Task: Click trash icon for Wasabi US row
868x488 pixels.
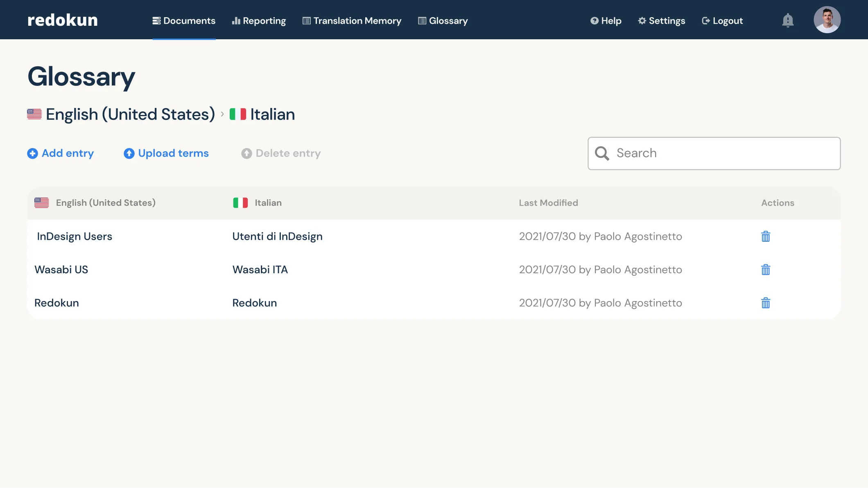Action: [x=765, y=270]
